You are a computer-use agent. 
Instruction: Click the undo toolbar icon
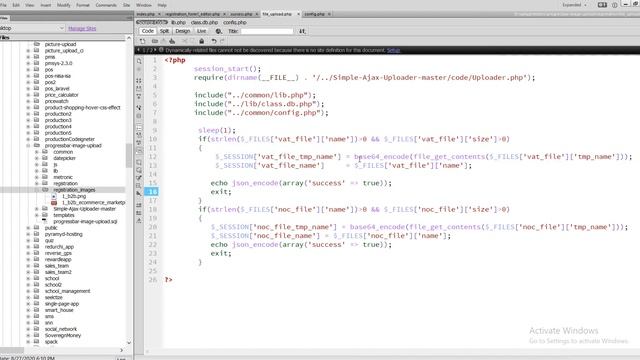[x=213, y=41]
